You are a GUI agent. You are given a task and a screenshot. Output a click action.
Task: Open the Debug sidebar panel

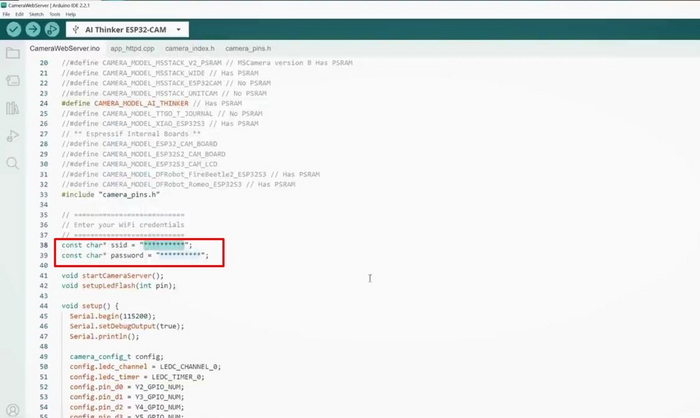tap(12, 135)
